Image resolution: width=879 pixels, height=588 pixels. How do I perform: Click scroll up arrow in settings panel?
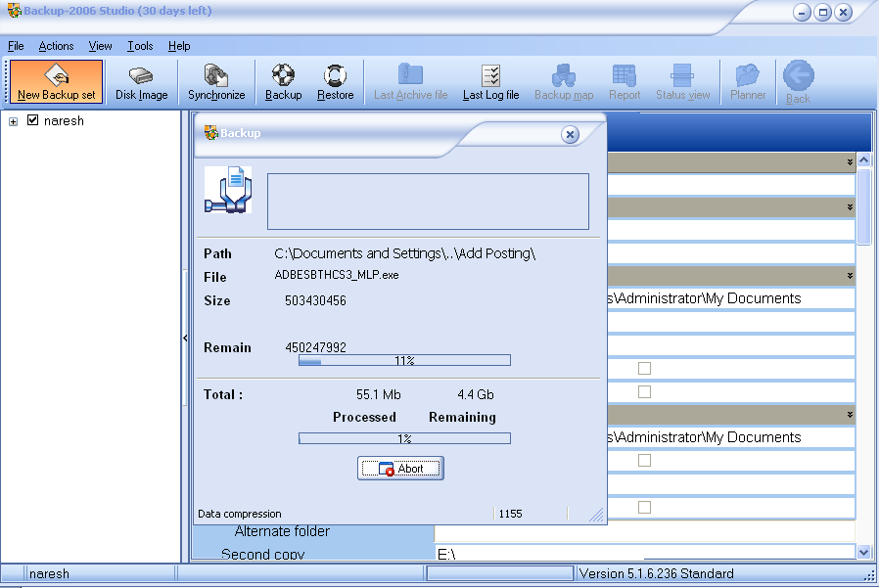click(864, 160)
